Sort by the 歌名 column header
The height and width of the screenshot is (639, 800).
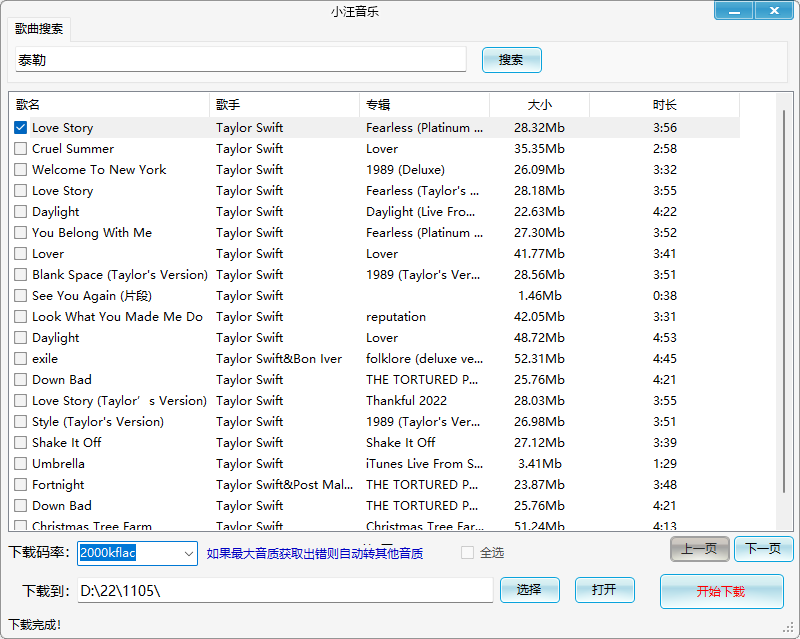(109, 105)
